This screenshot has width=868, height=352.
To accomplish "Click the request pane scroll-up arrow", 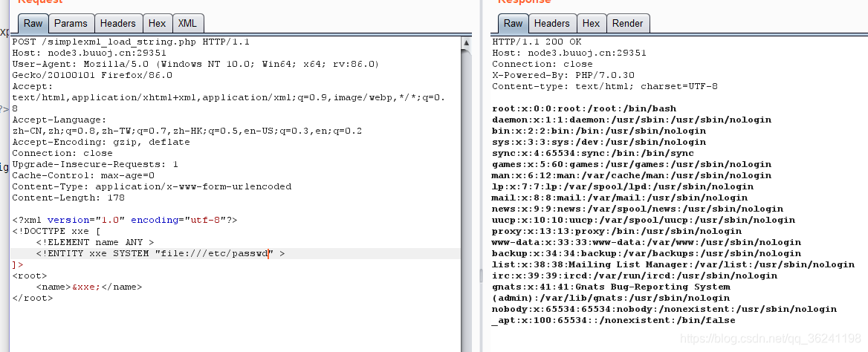I will pos(466,42).
